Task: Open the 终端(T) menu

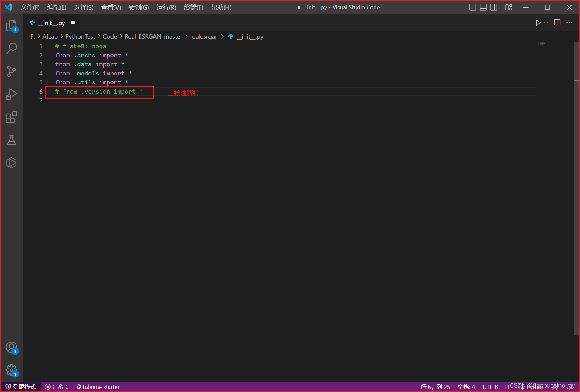Action: click(x=193, y=7)
